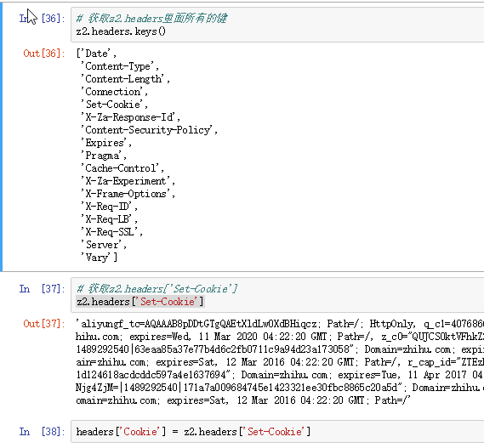Image resolution: width=484 pixels, height=448 pixels.
Task: Select 'Server' in the output list
Action: [101, 245]
